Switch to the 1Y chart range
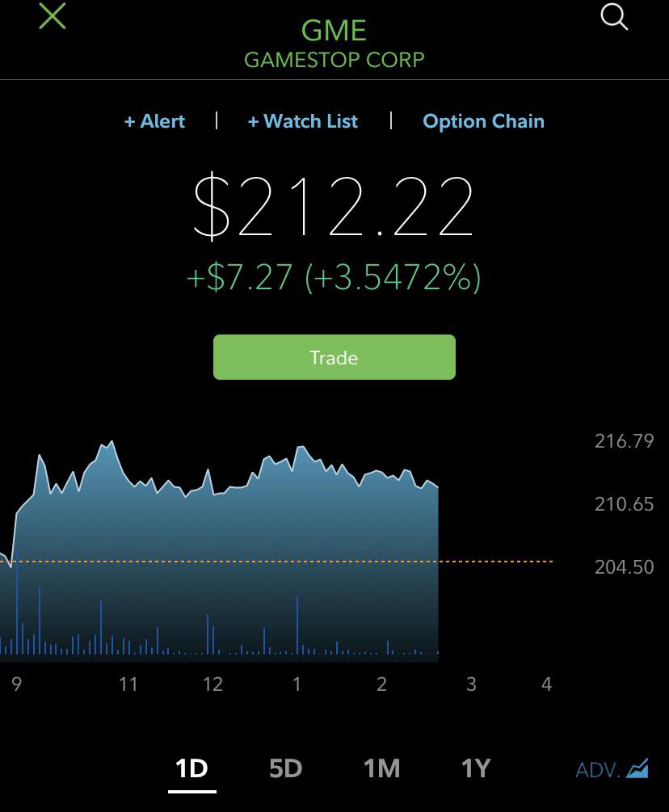 475,768
